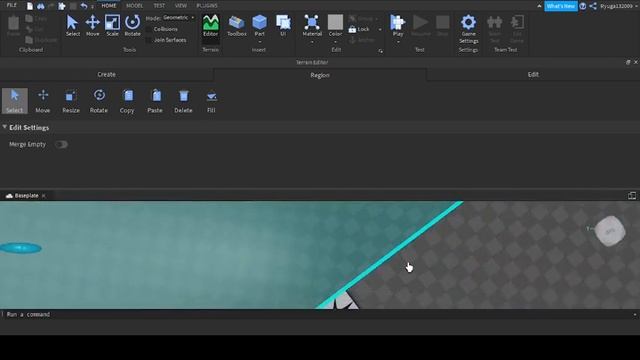Open the Mode Geometric dropdown
This screenshot has width=640, height=360.
point(178,18)
